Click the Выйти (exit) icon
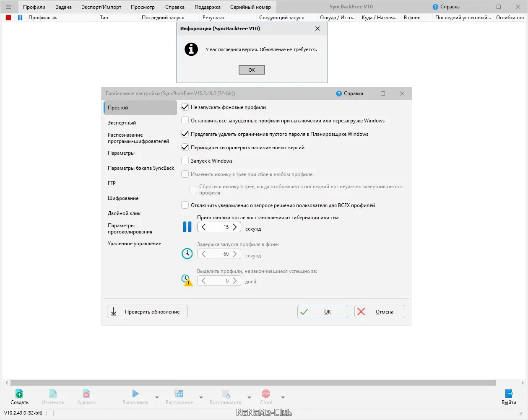Viewport: 528px width, 420px height. (509, 394)
